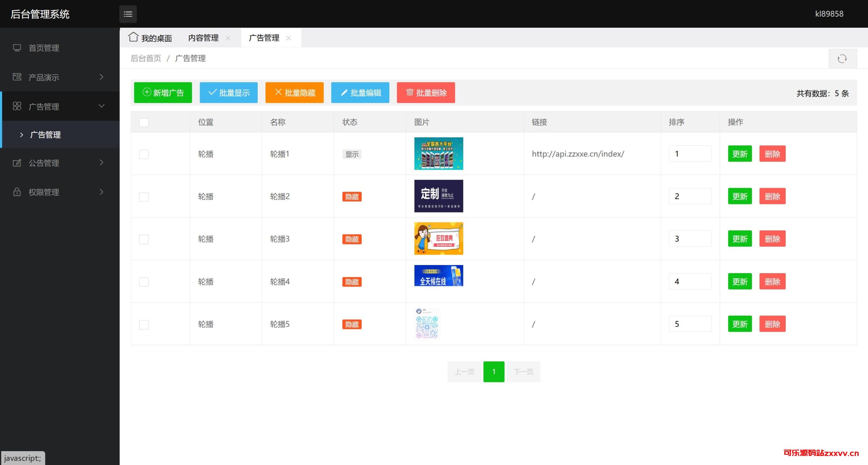
Task: Click 删除 button for 轮播3
Action: (x=772, y=239)
